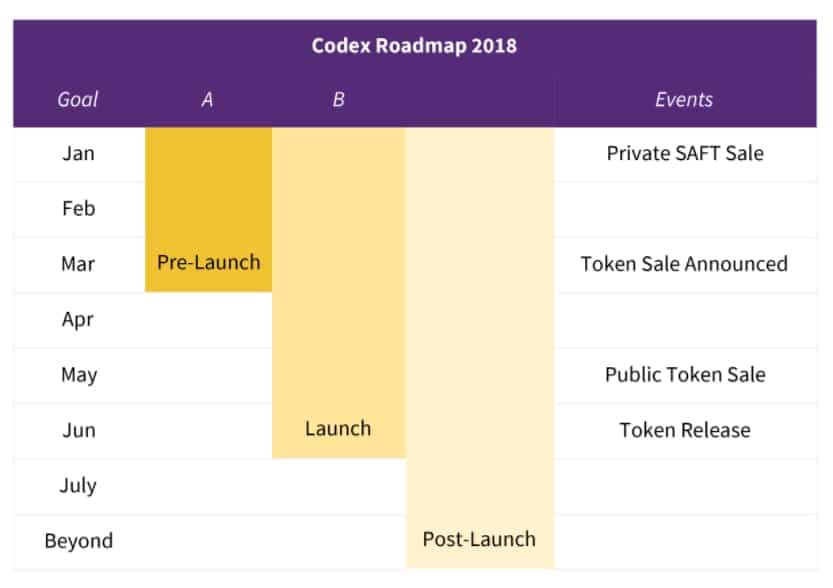
Task: Select the Events column header
Action: [684, 99]
